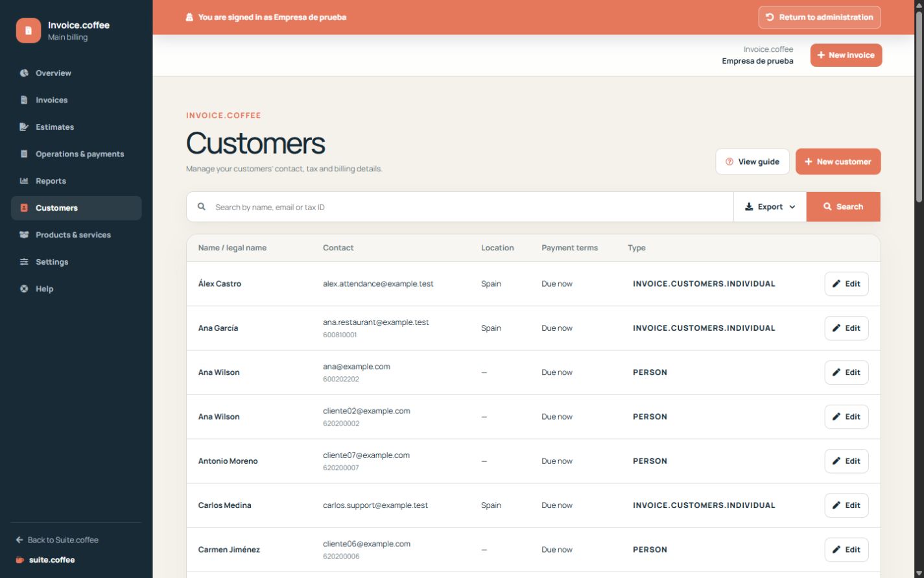924x578 pixels.
Task: Open the Overview menu item
Action: coord(77,73)
